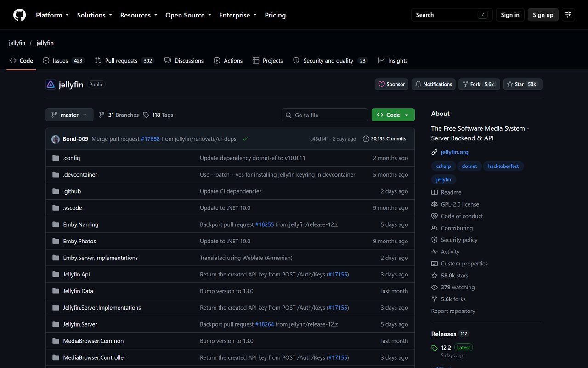Open the master branch selector
The image size is (588, 368).
pos(69,115)
